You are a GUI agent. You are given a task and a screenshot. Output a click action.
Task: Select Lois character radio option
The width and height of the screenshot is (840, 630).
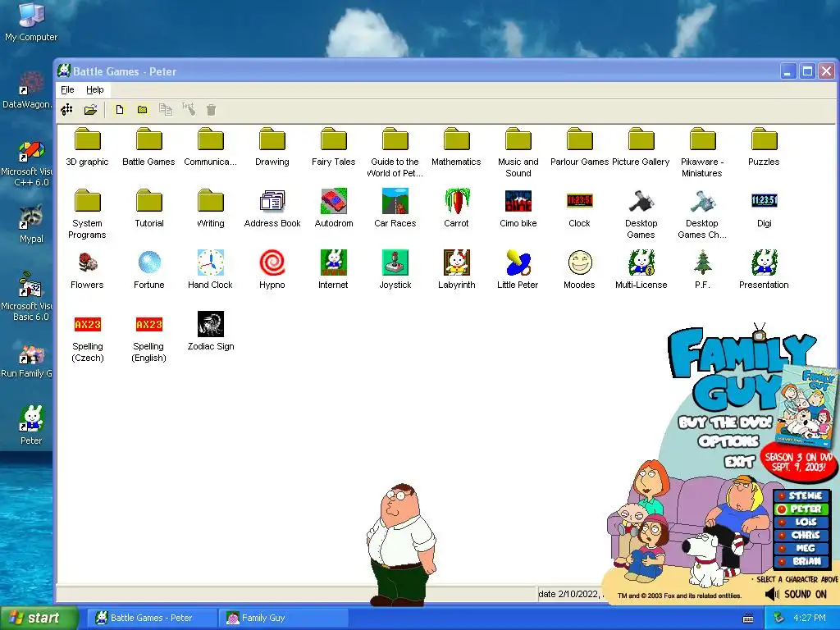coord(802,522)
